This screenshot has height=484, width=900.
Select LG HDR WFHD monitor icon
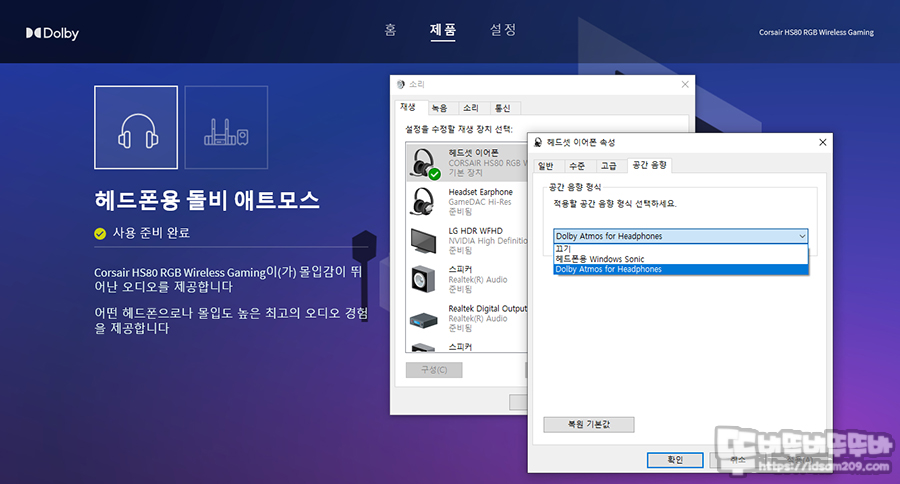coord(423,241)
